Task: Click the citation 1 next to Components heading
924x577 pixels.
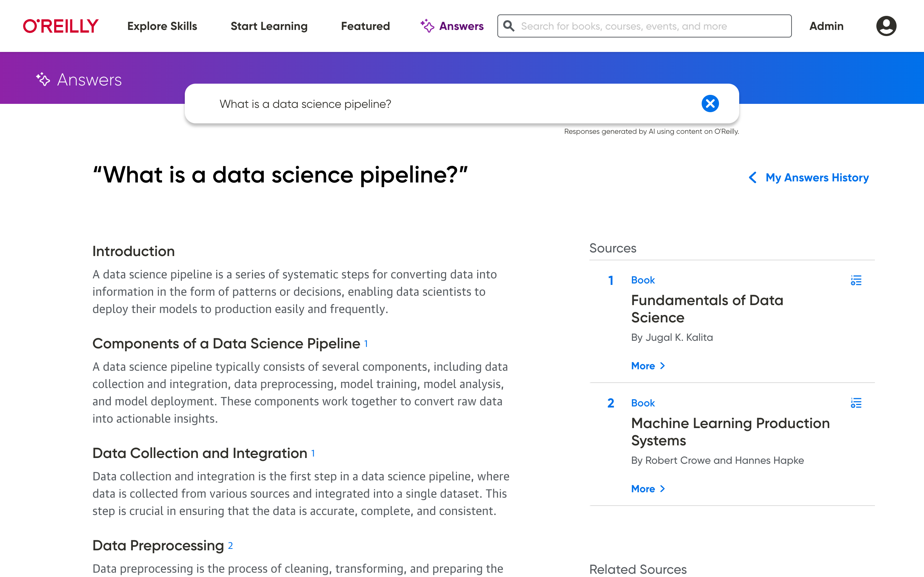Action: pos(366,343)
